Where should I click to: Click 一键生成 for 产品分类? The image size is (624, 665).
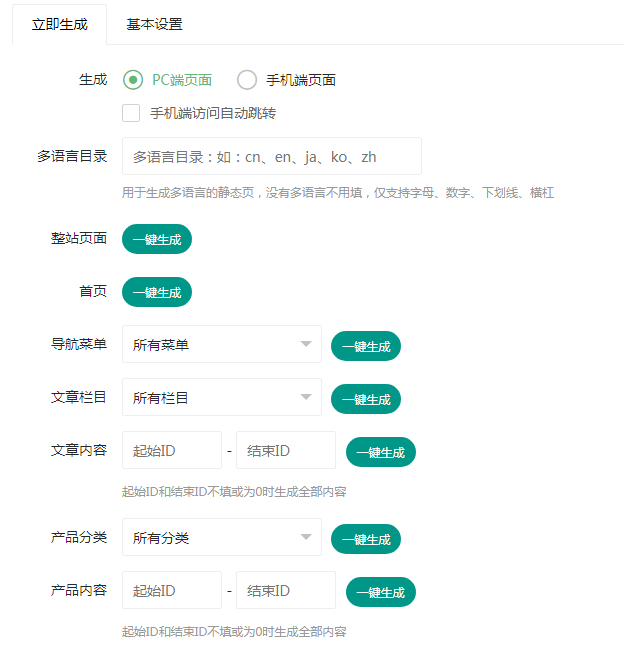coord(366,539)
